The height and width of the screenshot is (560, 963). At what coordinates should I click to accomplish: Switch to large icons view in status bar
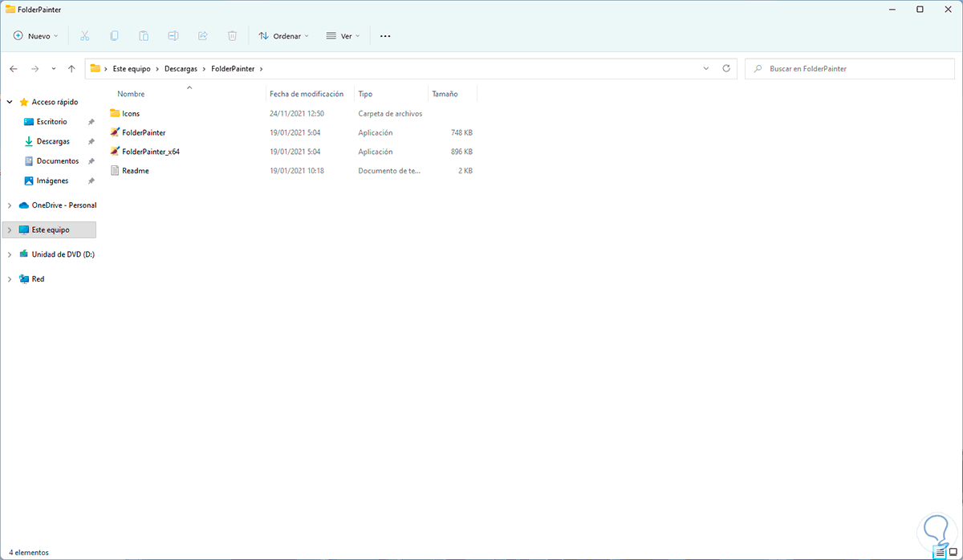(x=953, y=553)
